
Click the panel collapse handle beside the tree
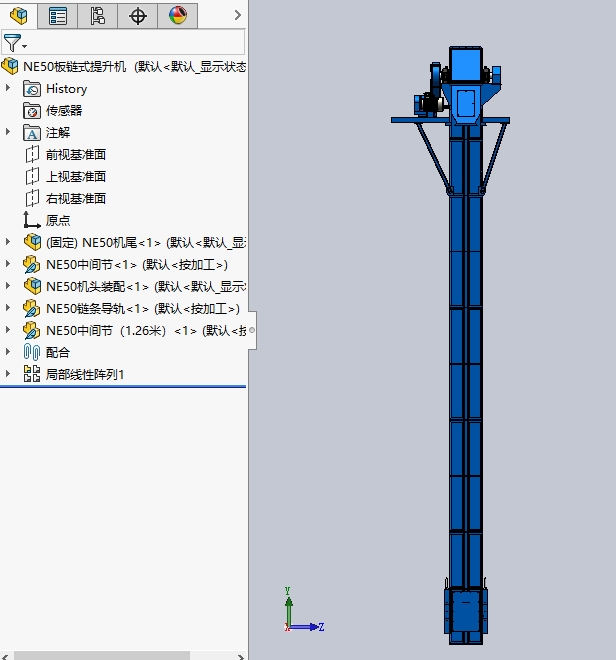point(252,330)
